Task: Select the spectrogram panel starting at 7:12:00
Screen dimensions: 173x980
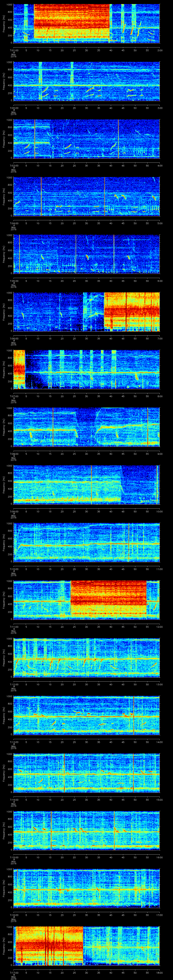Action: pos(87,657)
